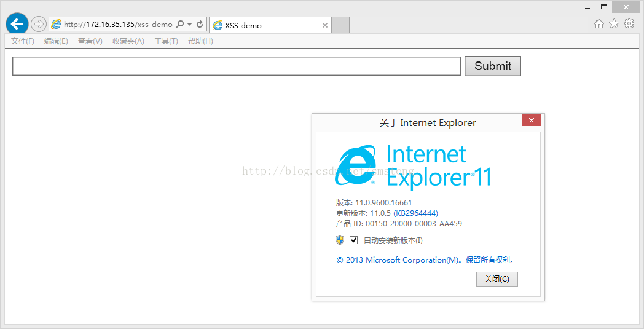Open a new tab
This screenshot has width=644, height=329.
[x=340, y=25]
